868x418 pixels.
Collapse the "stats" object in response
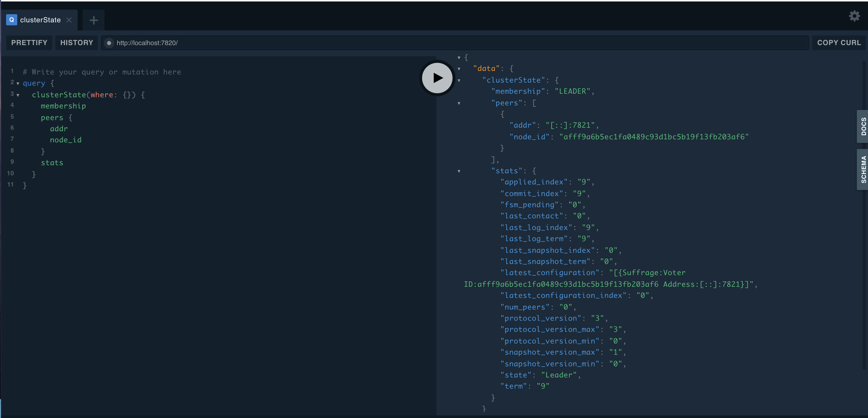coord(459,171)
